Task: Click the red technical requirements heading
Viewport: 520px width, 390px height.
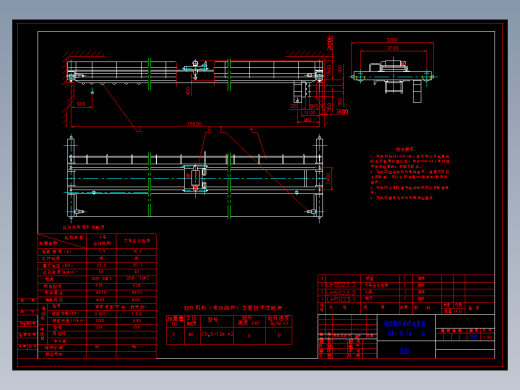Action: [405, 149]
